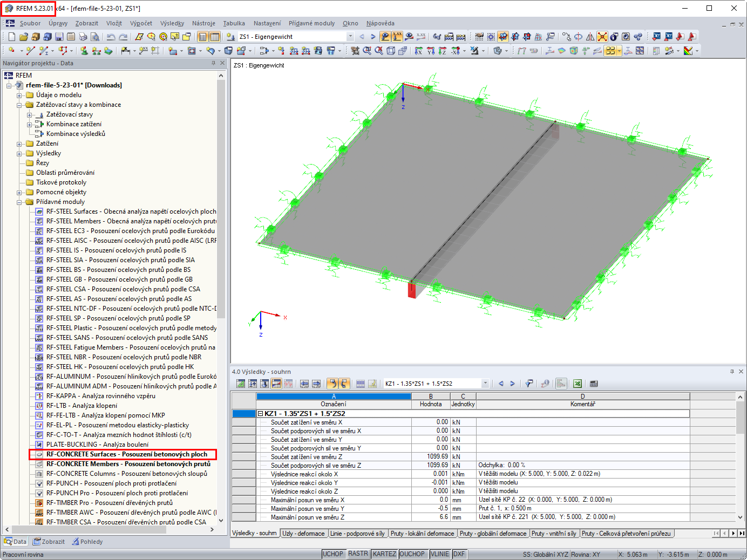Expand the Zatěžovací stavy tree node

(x=29, y=114)
